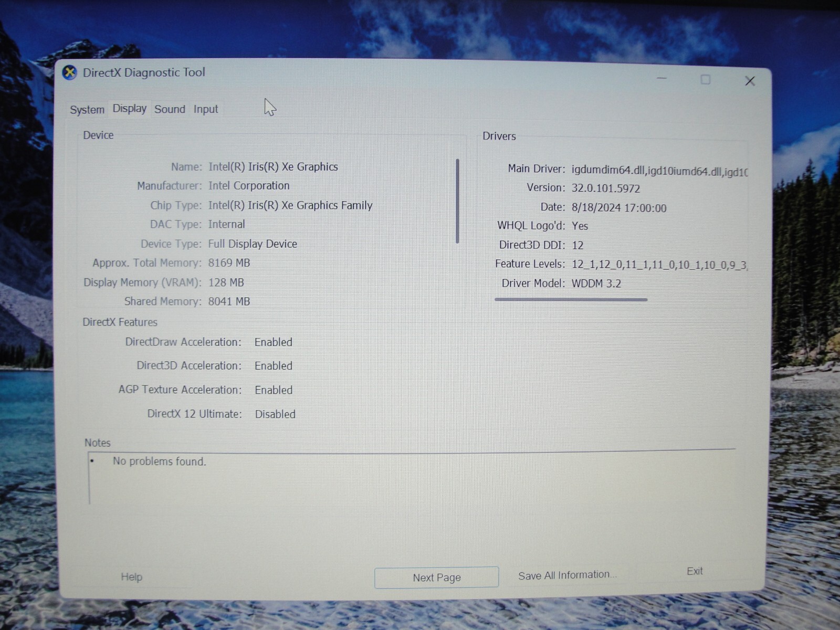This screenshot has height=630, width=840.
Task: Click Save All Information button
Action: click(x=568, y=575)
